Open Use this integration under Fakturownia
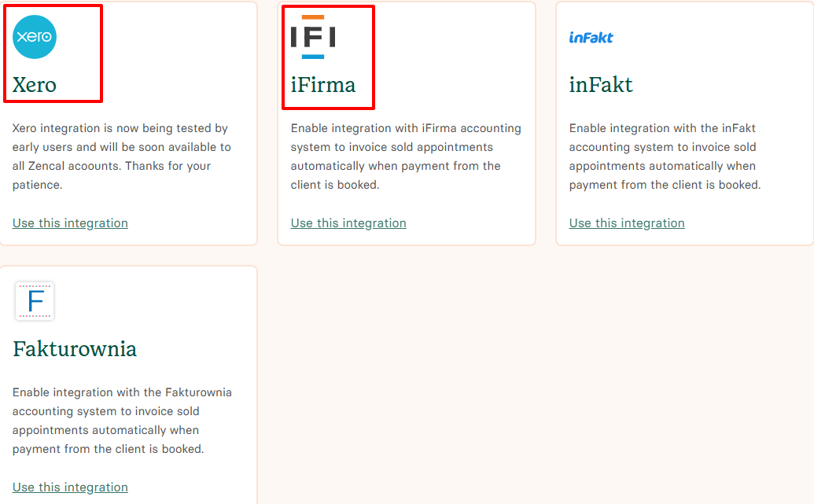 (x=70, y=487)
